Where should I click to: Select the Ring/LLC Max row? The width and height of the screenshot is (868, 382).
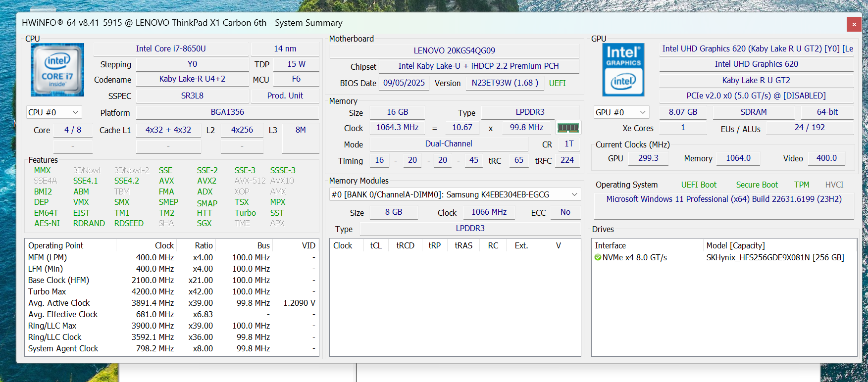click(x=172, y=326)
